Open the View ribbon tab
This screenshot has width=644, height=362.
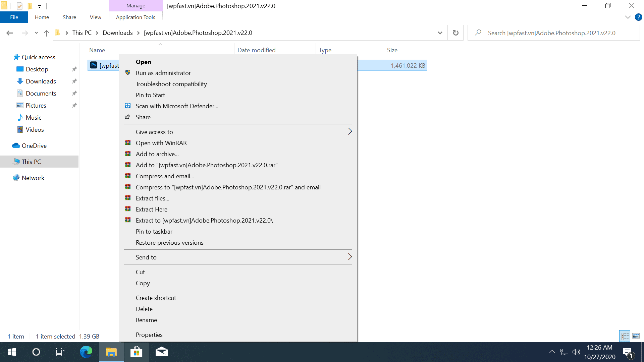click(x=95, y=17)
